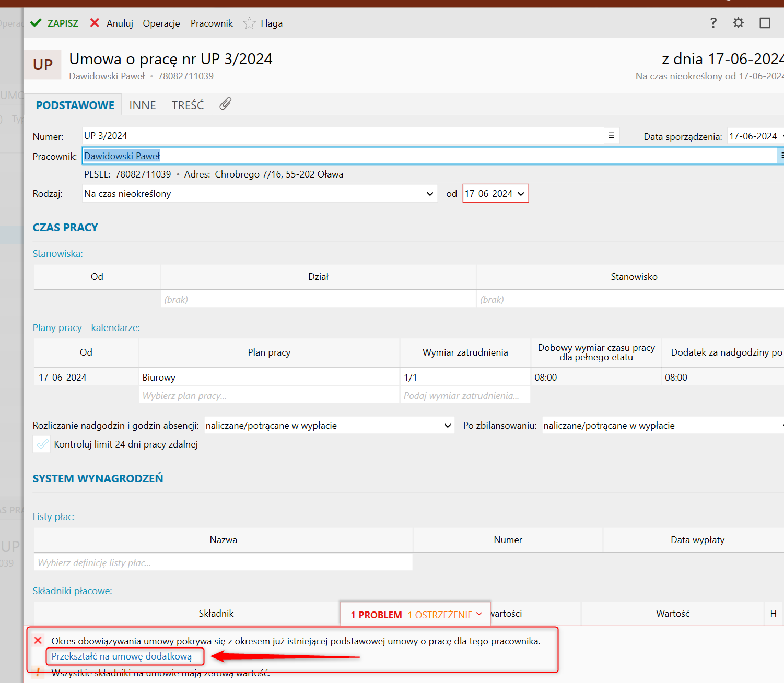Click the Wybierz definicję listy płac field
This screenshot has height=683, width=784.
[223, 563]
